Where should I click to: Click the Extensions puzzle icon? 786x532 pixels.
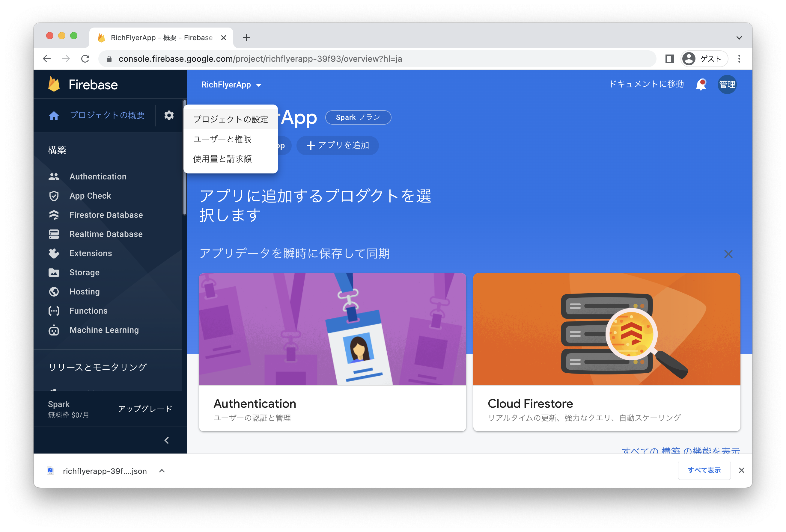click(x=54, y=253)
